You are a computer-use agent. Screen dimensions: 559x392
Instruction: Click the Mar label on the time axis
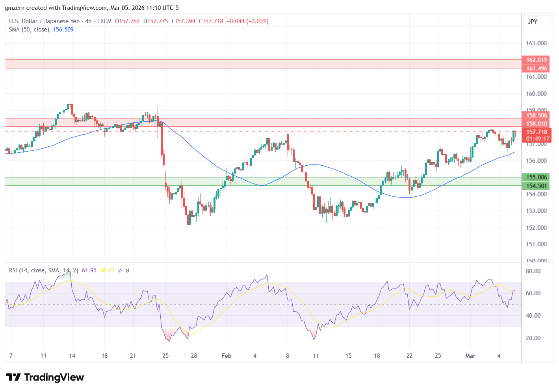(x=470, y=355)
